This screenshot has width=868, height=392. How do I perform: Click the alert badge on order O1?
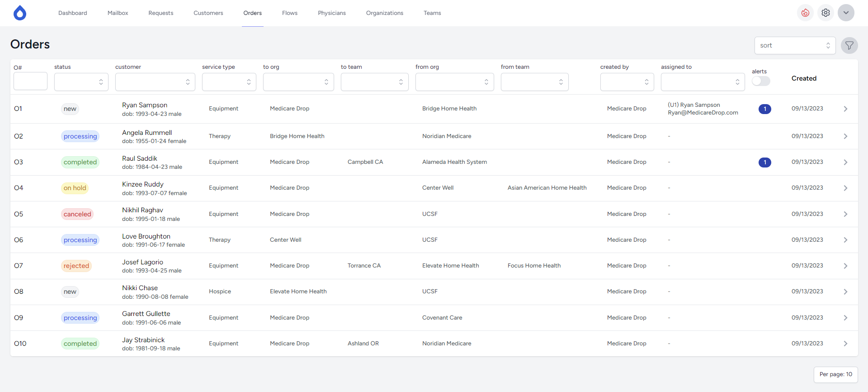pos(764,109)
